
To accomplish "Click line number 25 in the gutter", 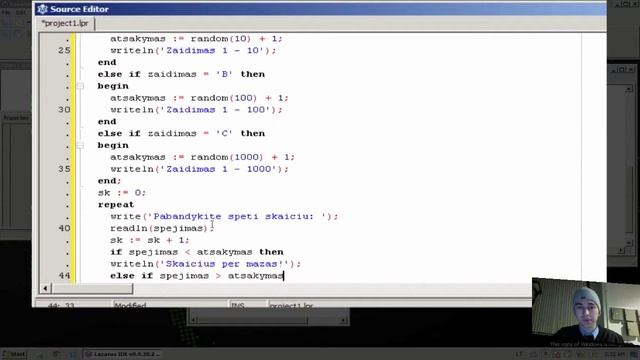I will [64, 50].
